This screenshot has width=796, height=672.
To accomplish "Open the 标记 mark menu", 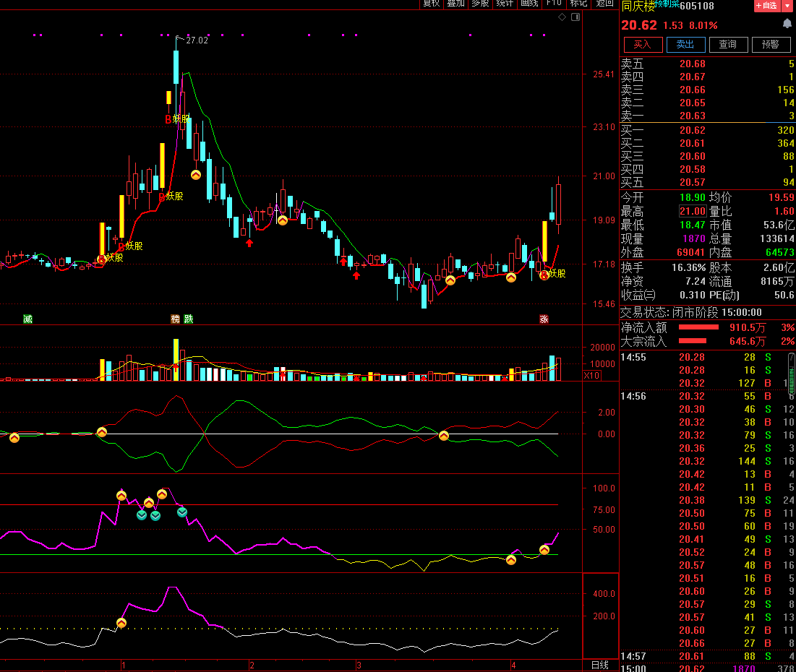I will click(578, 4).
